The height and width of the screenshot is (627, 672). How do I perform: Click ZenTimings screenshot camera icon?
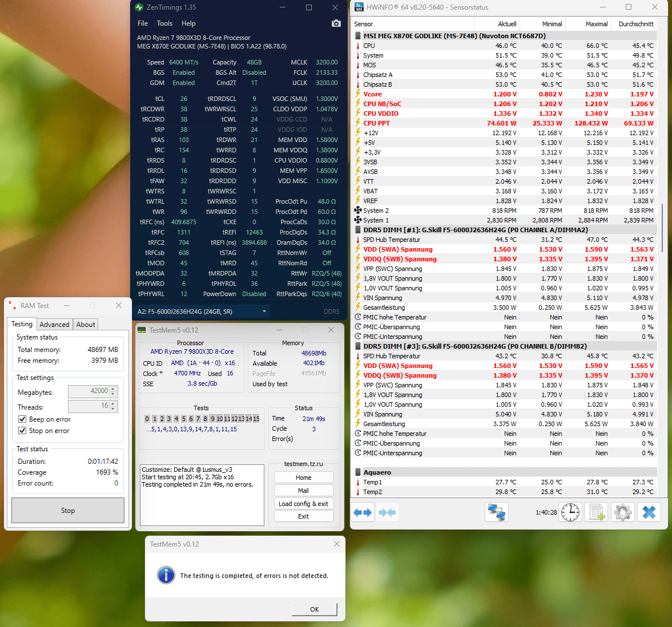(x=336, y=23)
